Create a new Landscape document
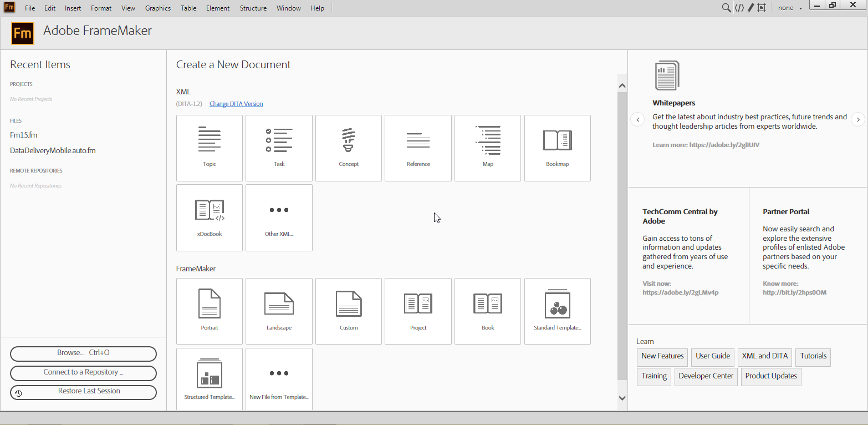 pos(279,311)
